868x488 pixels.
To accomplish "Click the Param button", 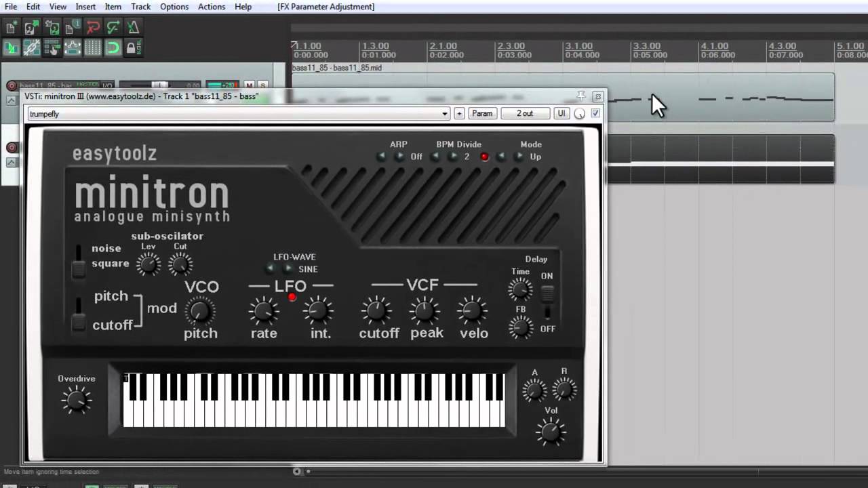I will [482, 113].
